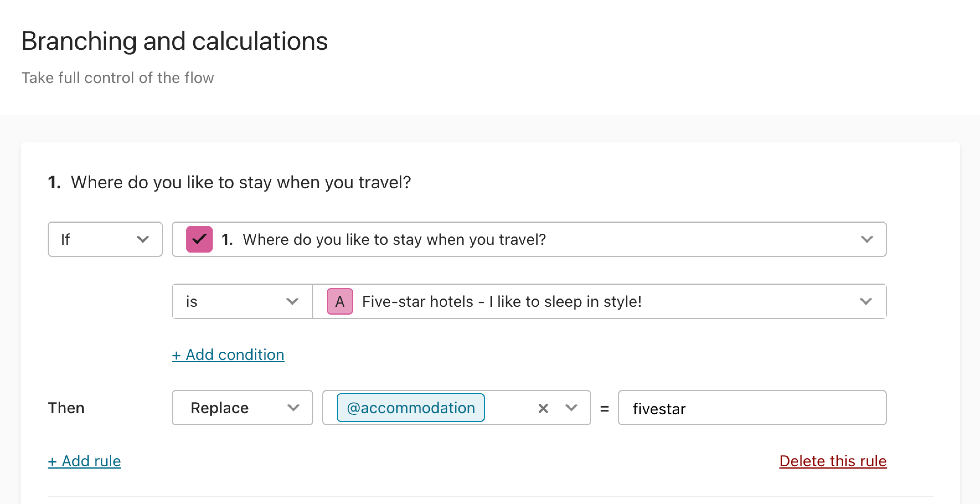
Task: Click Delete this rule link
Action: pos(833,461)
